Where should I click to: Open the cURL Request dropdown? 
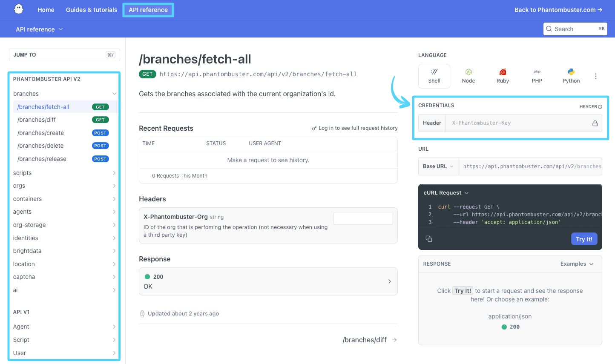(446, 193)
